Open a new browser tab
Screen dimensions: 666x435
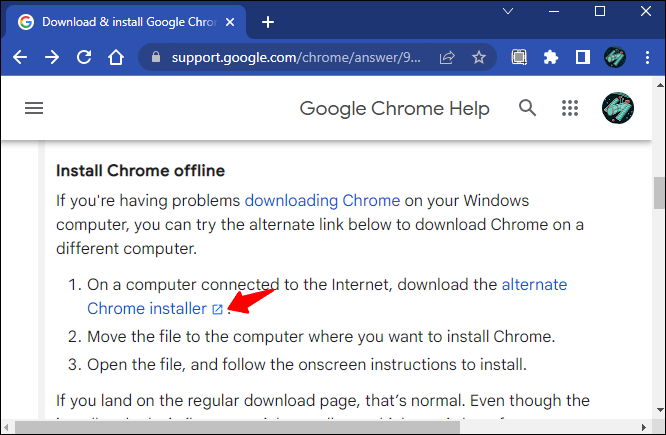pos(268,22)
